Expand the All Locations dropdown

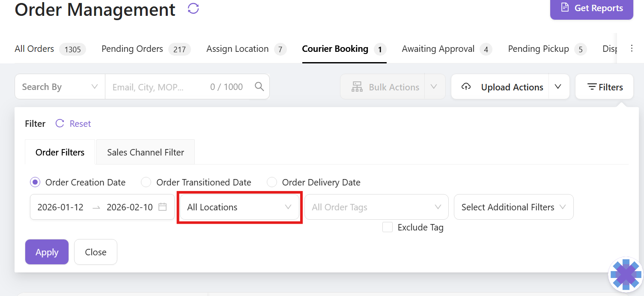click(239, 207)
